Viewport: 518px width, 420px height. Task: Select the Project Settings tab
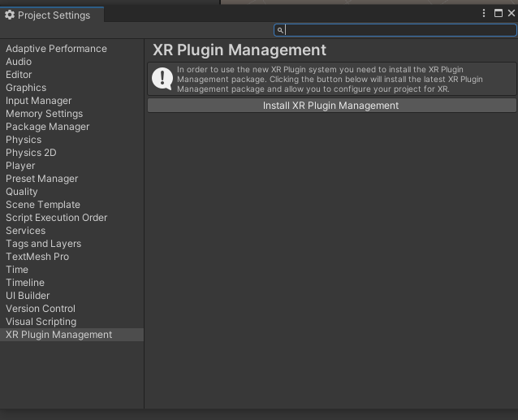tap(52, 15)
